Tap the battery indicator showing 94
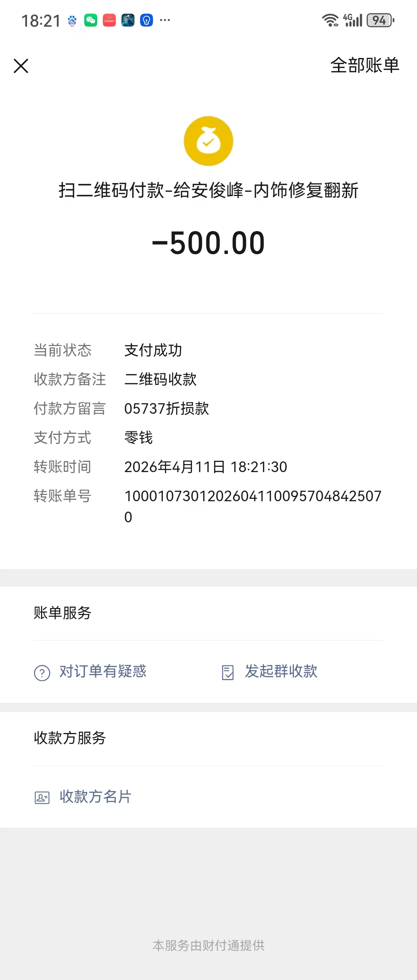The height and width of the screenshot is (980, 417). point(380,20)
